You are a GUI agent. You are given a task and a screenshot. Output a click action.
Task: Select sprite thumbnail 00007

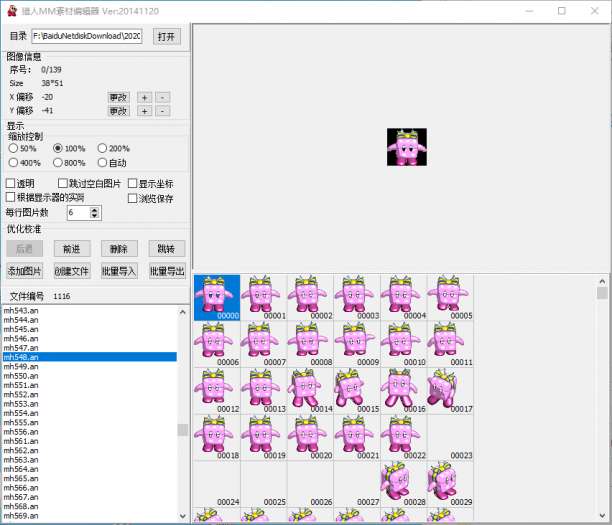tap(263, 344)
